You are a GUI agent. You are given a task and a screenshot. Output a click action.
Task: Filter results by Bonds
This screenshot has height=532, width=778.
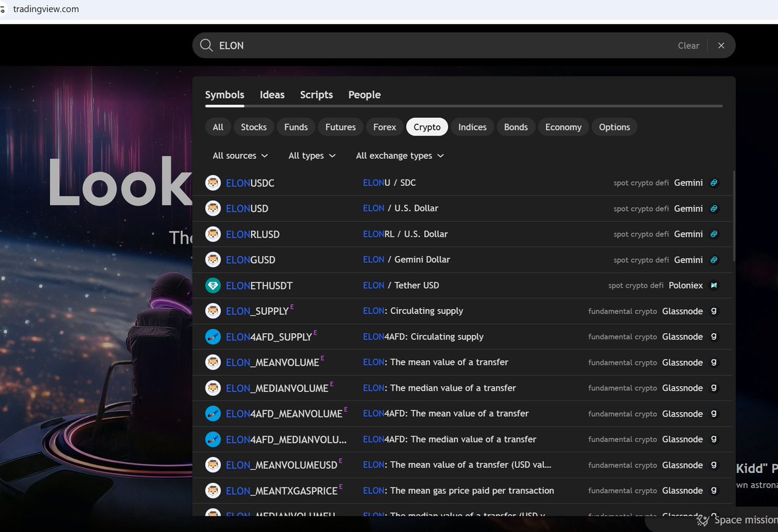[516, 127]
